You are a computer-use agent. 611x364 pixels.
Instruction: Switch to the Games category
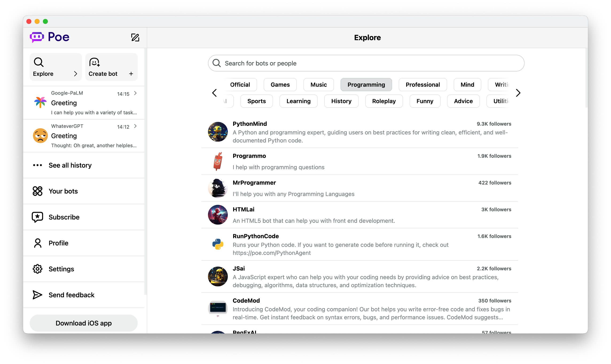point(280,85)
